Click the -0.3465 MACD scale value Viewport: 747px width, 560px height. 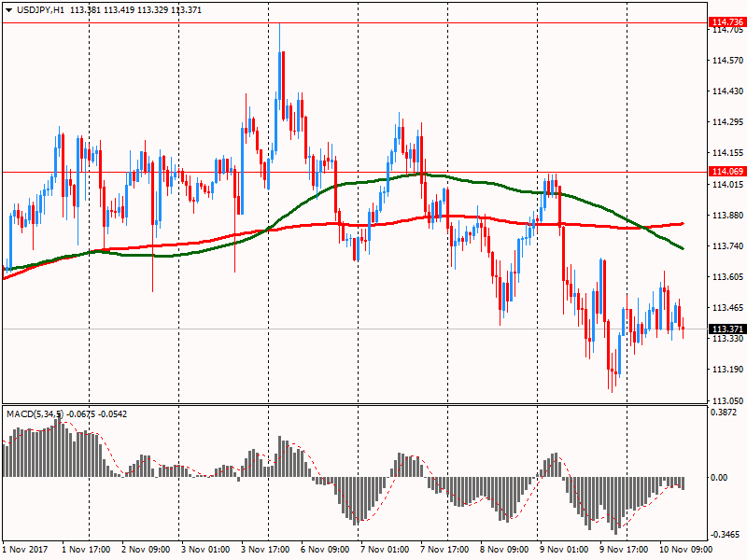click(x=726, y=534)
